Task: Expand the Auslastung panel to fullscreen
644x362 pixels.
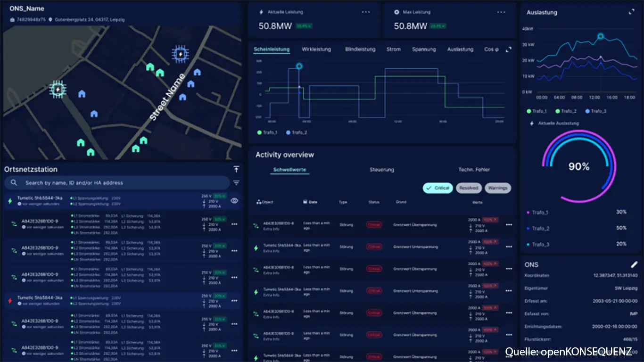Action: point(631,12)
